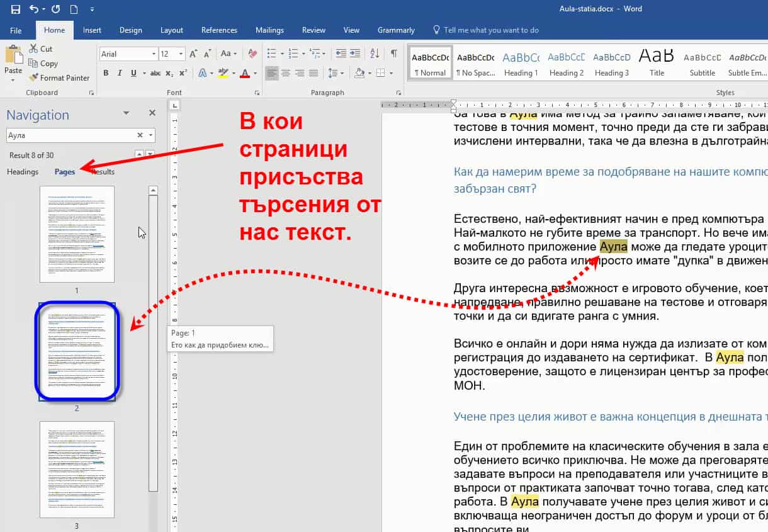
Task: Open Change Case dropdown
Action: click(x=230, y=54)
